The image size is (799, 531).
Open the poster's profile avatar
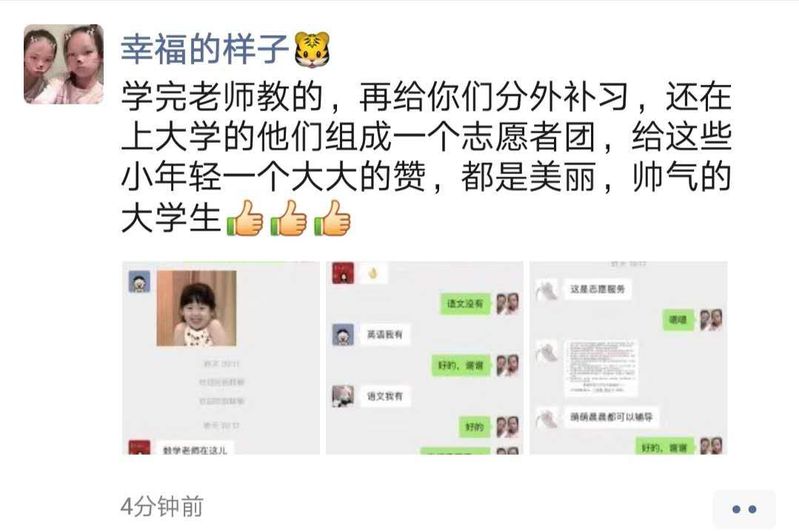click(64, 64)
